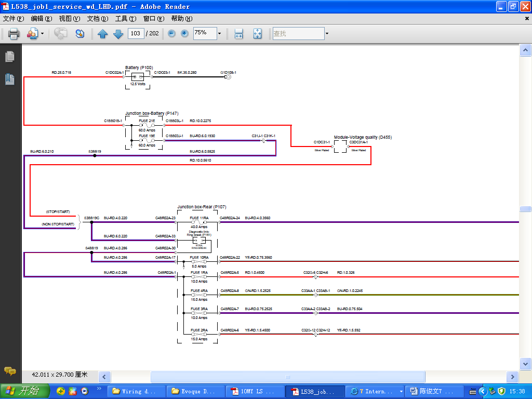Switch to 陈俊文7 Word taskbar item
Viewport: 532px width, 399px height.
coord(435,391)
